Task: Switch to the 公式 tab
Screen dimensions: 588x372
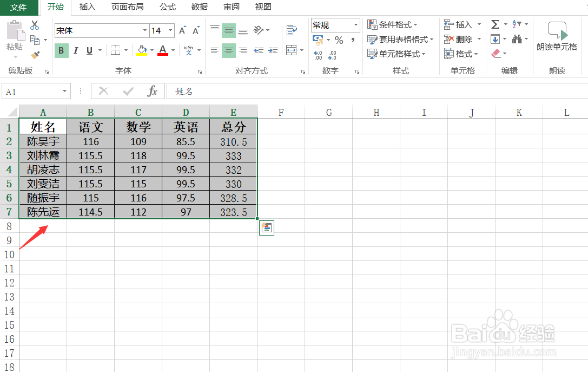Action: pyautogui.click(x=168, y=7)
